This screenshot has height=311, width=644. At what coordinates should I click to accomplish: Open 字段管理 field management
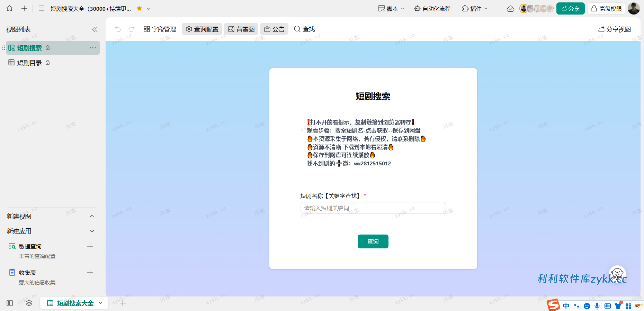(160, 29)
